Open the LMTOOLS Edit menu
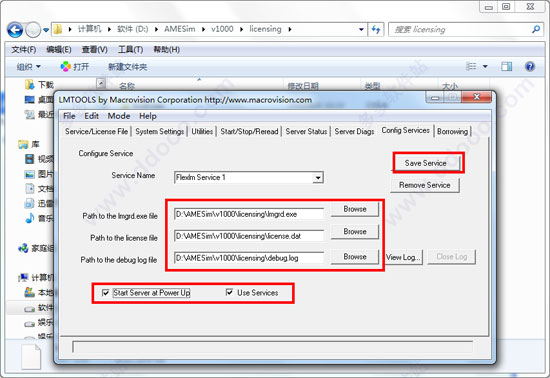550x378 pixels. click(91, 116)
